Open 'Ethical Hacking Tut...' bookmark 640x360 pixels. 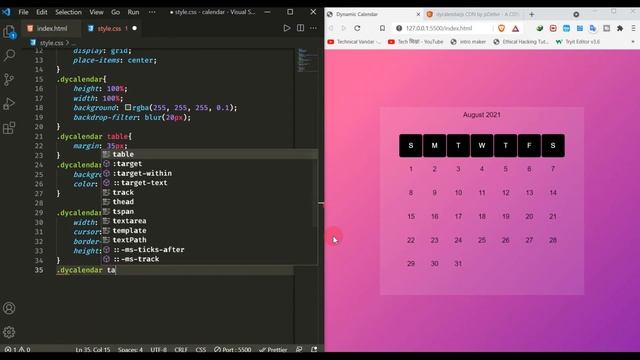(x=521, y=42)
